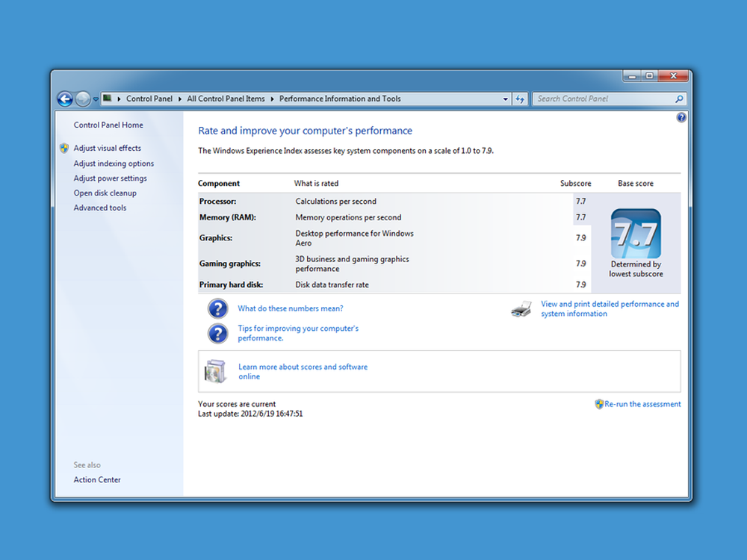Viewport: 747px width, 560px height.
Task: Click the Primary hard disk subscore 7.9
Action: [580, 284]
